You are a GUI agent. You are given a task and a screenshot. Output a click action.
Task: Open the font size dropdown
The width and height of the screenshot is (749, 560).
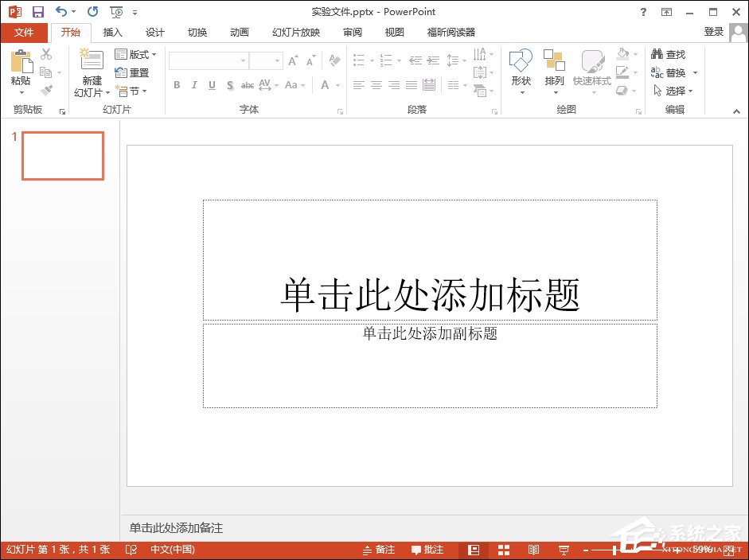[275, 60]
